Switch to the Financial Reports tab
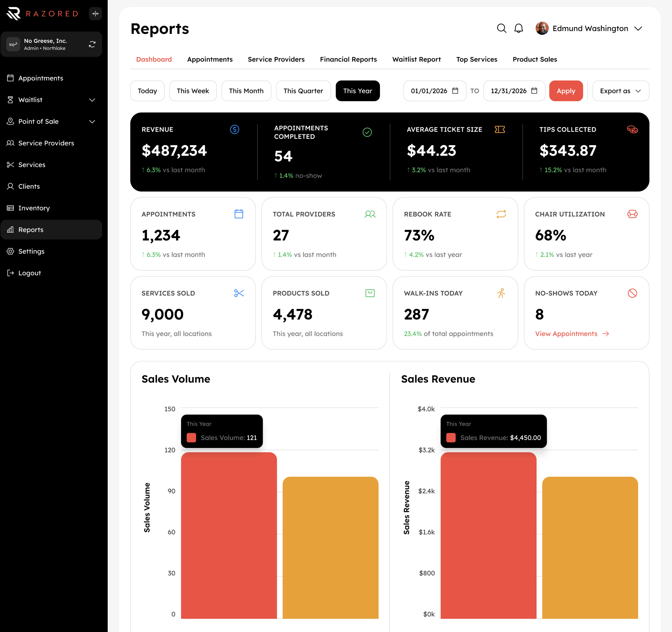Viewport: 672px width, 632px height. tap(348, 59)
